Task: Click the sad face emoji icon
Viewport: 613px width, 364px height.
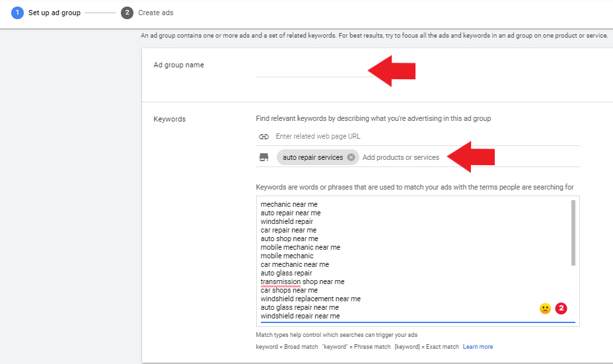Action: pyautogui.click(x=545, y=309)
